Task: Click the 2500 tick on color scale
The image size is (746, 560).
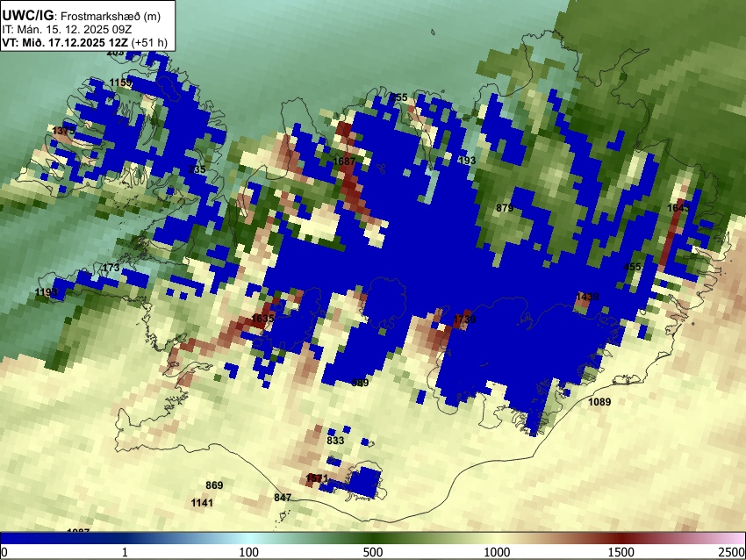Action: (732, 552)
